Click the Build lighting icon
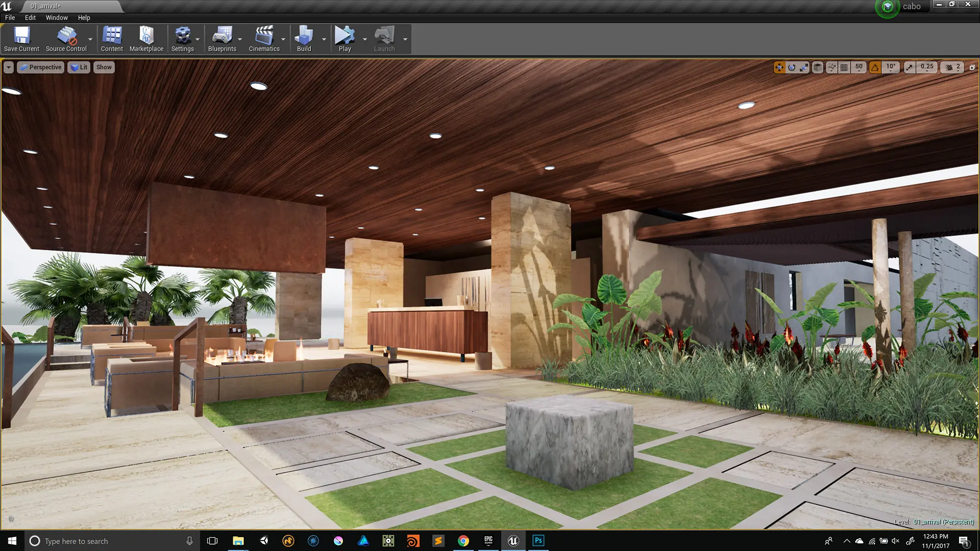The image size is (980, 551). [x=304, y=39]
